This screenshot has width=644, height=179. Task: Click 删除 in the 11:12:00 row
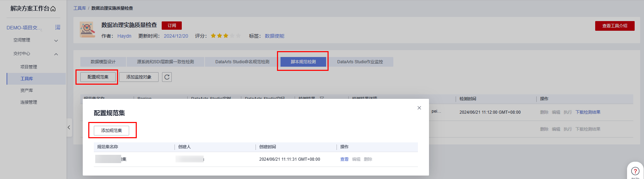click(544, 112)
